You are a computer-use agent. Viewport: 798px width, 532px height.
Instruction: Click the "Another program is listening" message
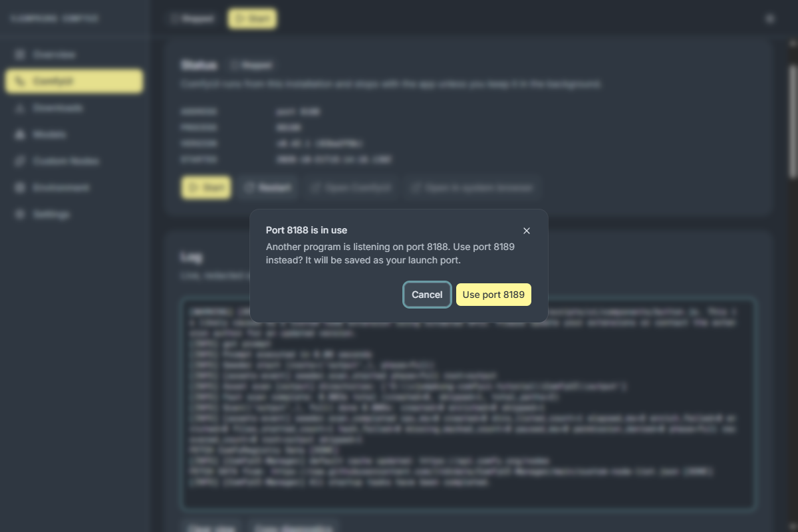tap(390, 253)
